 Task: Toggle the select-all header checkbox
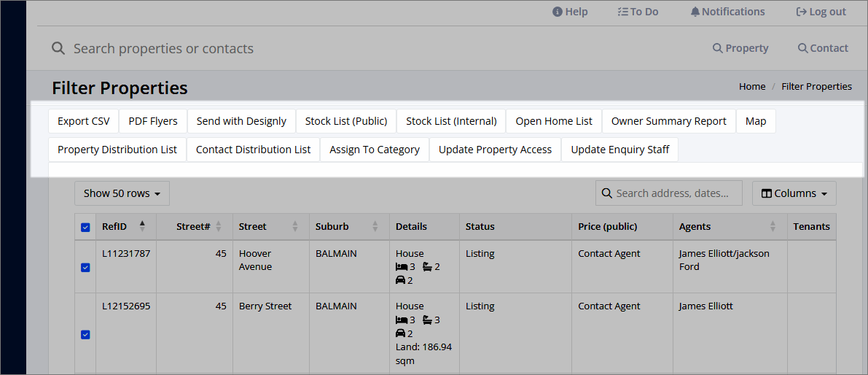(85, 227)
